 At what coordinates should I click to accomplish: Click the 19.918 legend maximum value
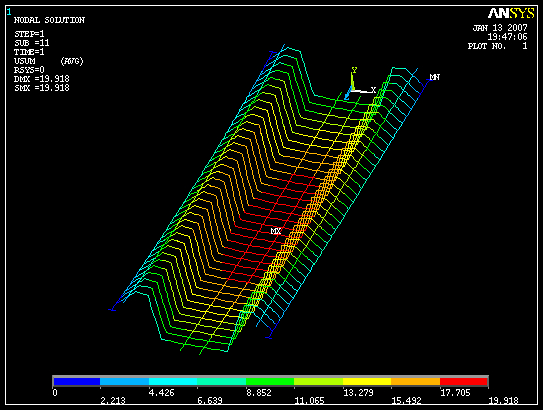coord(503,401)
